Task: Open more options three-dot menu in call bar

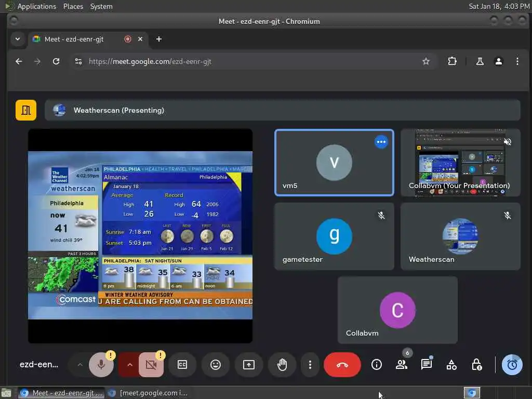Action: [x=310, y=365]
